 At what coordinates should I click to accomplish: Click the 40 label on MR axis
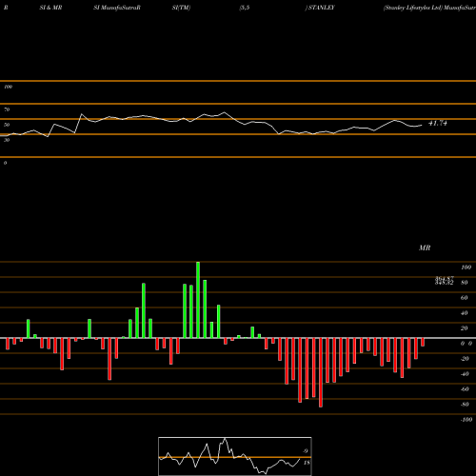pyautogui.click(x=465, y=313)
